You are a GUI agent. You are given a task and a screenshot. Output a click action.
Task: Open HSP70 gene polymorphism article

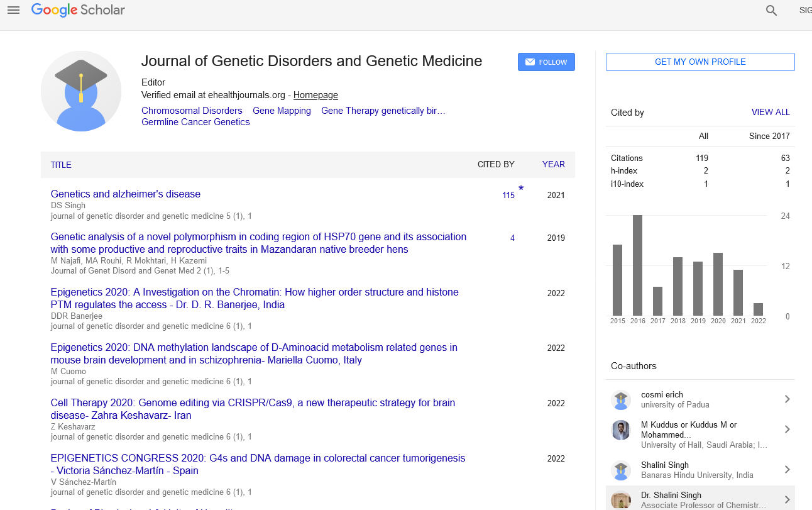tap(258, 243)
